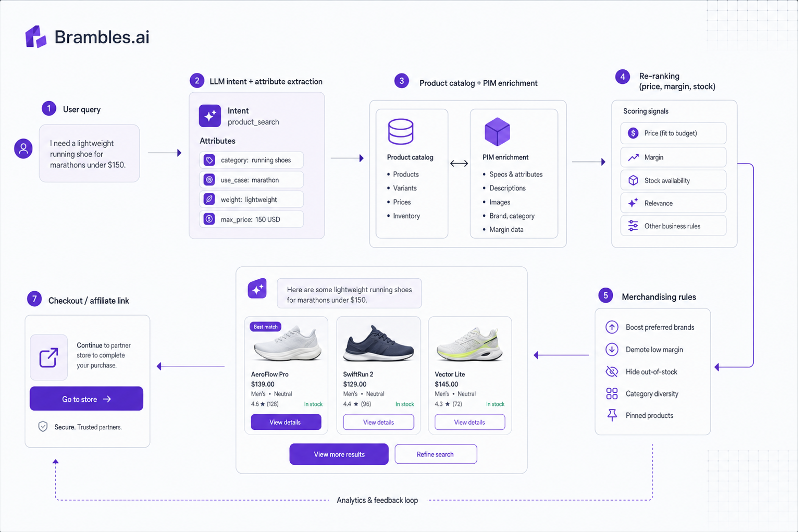Click the Demote low margin down-arrow icon
This screenshot has width=798, height=532.
point(612,350)
